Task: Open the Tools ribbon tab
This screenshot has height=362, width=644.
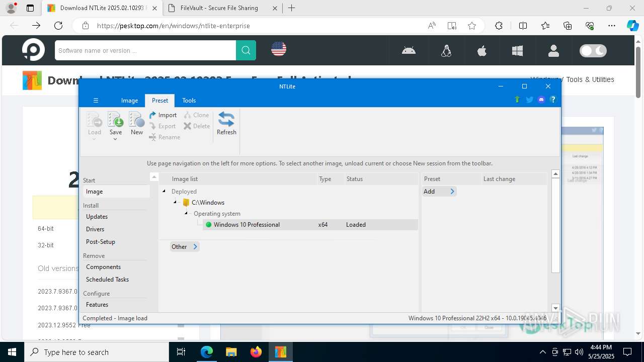Action: click(x=189, y=101)
